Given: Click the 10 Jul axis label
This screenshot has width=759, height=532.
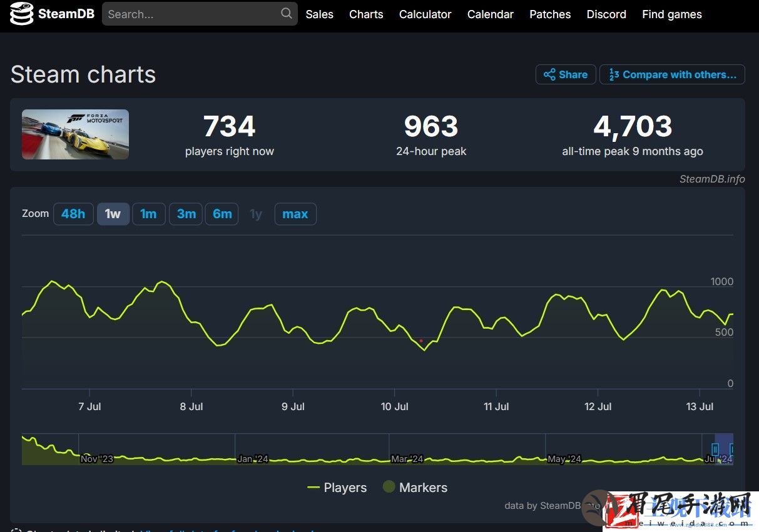Looking at the screenshot, I should click(394, 406).
